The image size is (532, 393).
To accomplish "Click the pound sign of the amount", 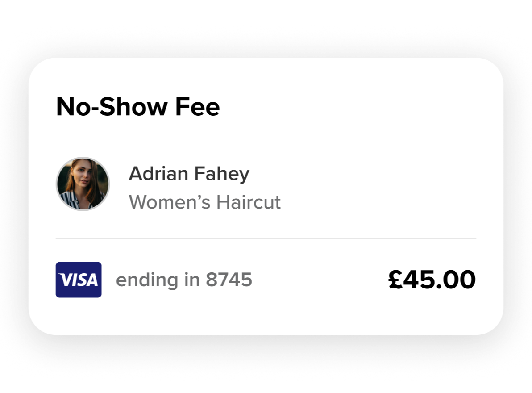I will pos(395,280).
